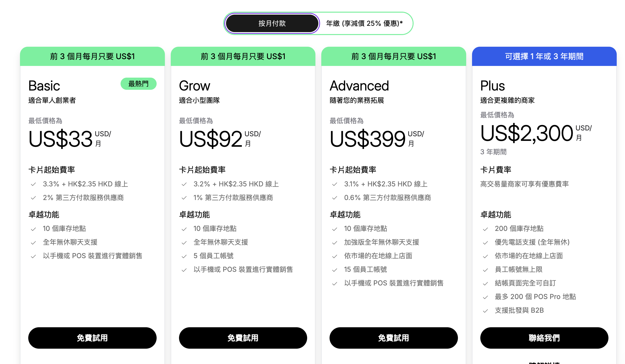Click the checkmark beside 以手機或 POS 裝置進行實體銷售 in Grow
The image size is (625, 364).
click(184, 270)
